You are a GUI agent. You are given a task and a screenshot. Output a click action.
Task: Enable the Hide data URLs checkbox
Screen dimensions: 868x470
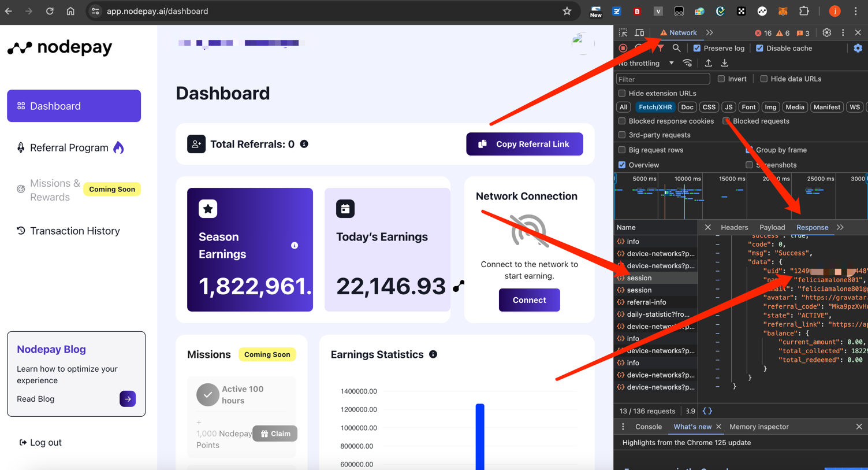click(764, 79)
